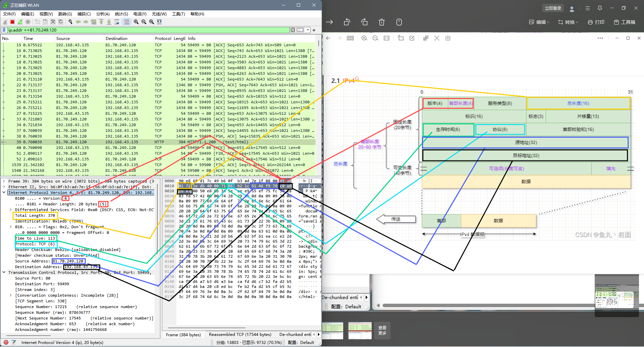Open the three-dot more options in the viewer
This screenshot has height=347, width=644.
(x=600, y=38)
